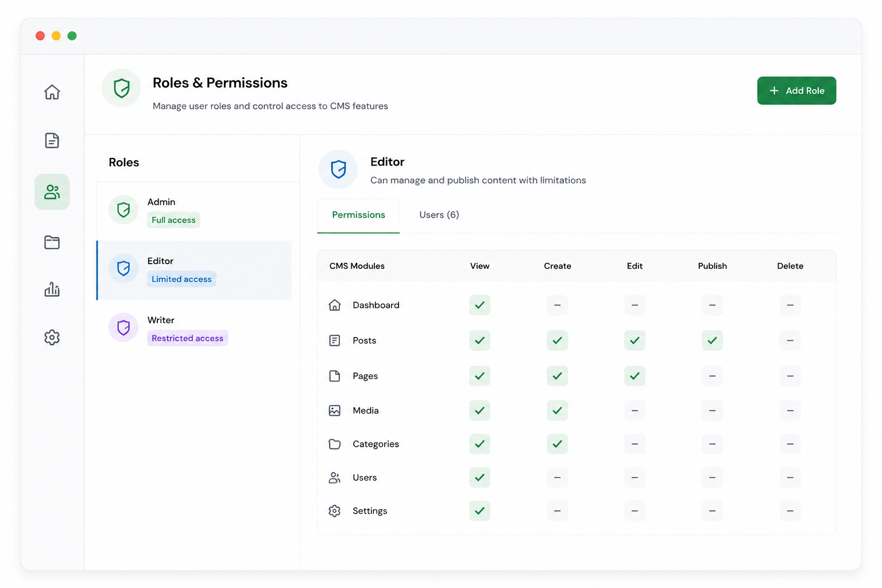This screenshot has width=882, height=588.
Task: Click the Roles list heading
Action: click(124, 163)
